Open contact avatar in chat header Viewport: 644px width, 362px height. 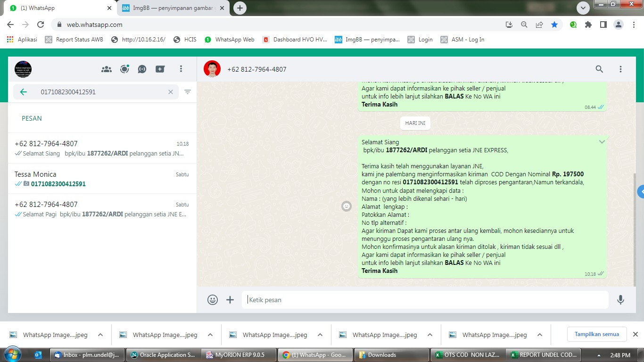tap(212, 69)
